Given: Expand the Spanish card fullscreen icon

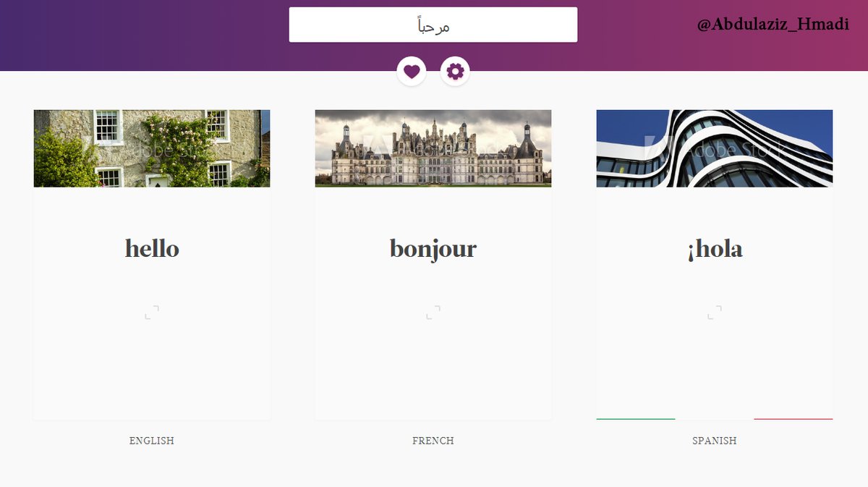Looking at the screenshot, I should 715,313.
